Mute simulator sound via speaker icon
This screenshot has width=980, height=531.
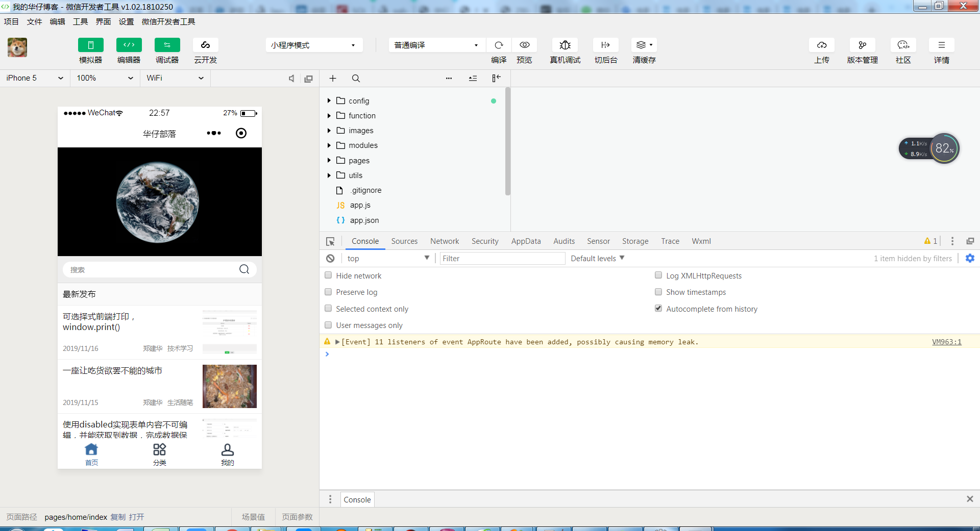point(291,79)
